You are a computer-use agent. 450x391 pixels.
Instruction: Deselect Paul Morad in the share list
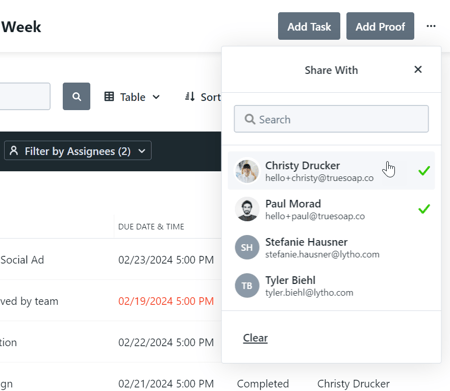pos(331,209)
